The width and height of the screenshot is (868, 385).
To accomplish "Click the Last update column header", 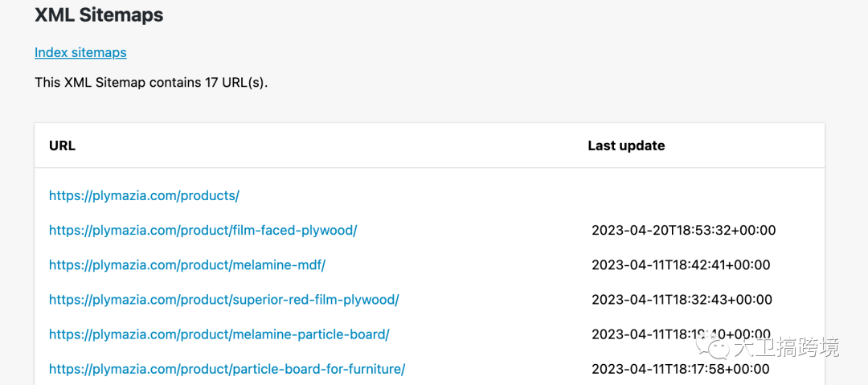I will pyautogui.click(x=626, y=145).
